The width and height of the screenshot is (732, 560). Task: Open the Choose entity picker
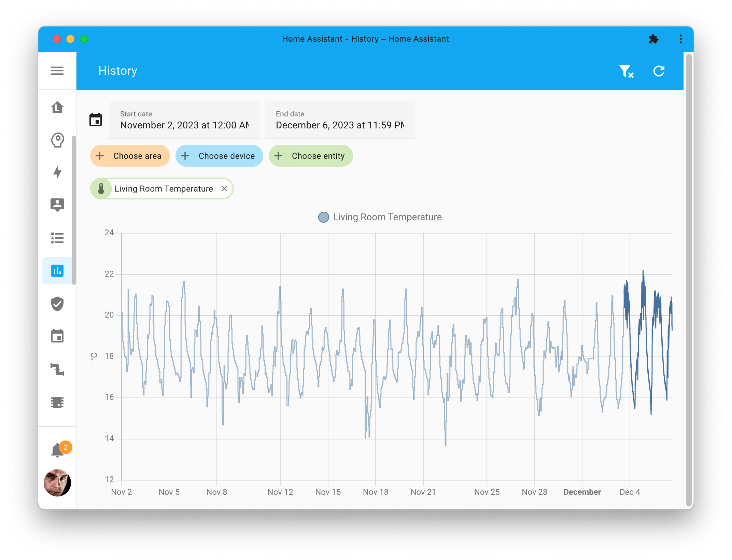pos(311,156)
